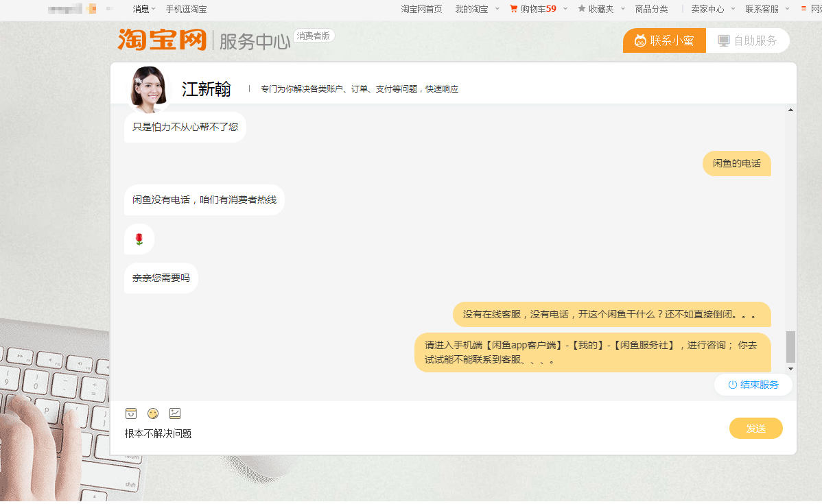Click message 亲亲您需要吗
This screenshot has width=822, height=504.
pyautogui.click(x=161, y=278)
